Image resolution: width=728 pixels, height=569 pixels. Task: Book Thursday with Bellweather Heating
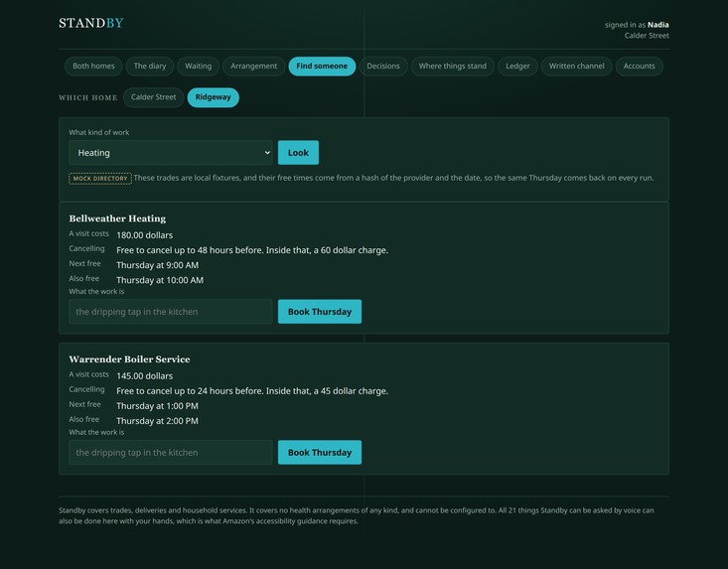point(320,312)
